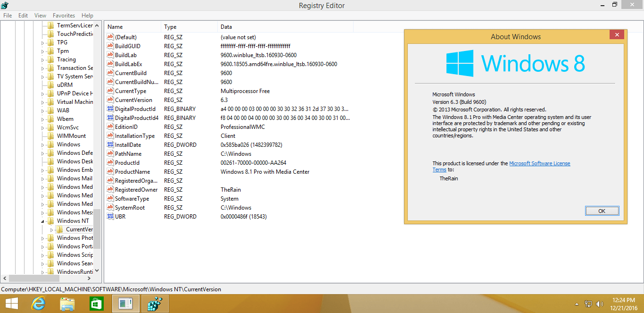644x313 pixels.
Task: Select the 'Multiprocessor Free' data cell
Action: [245, 91]
